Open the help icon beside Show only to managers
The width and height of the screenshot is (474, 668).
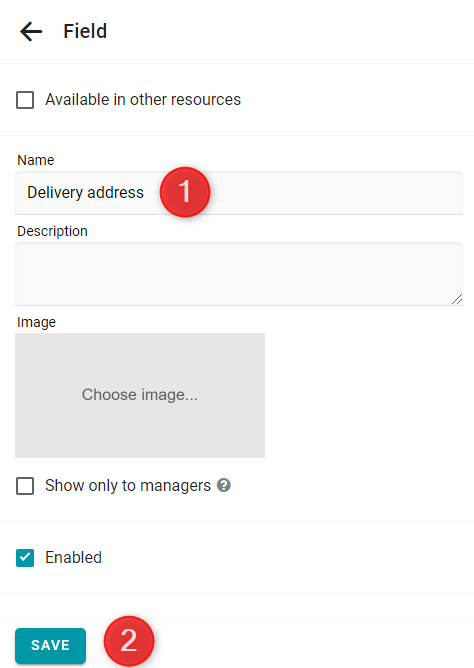(224, 485)
